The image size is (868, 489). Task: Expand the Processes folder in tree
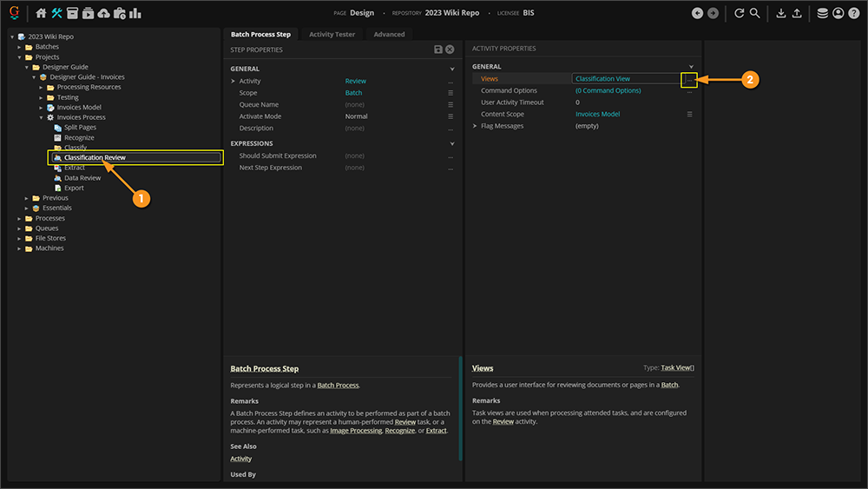click(20, 218)
